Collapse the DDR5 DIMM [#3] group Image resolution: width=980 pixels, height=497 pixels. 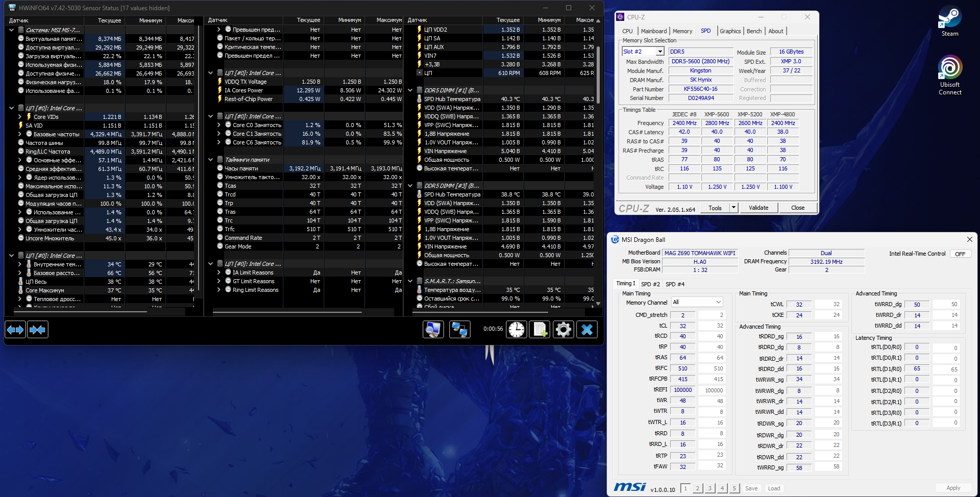[x=410, y=186]
